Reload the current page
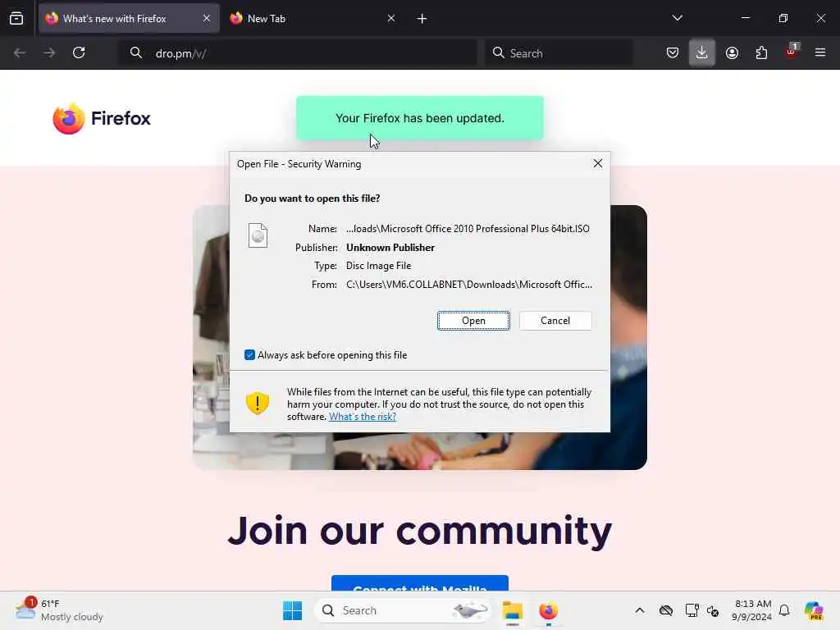This screenshot has width=840, height=630. (x=79, y=52)
